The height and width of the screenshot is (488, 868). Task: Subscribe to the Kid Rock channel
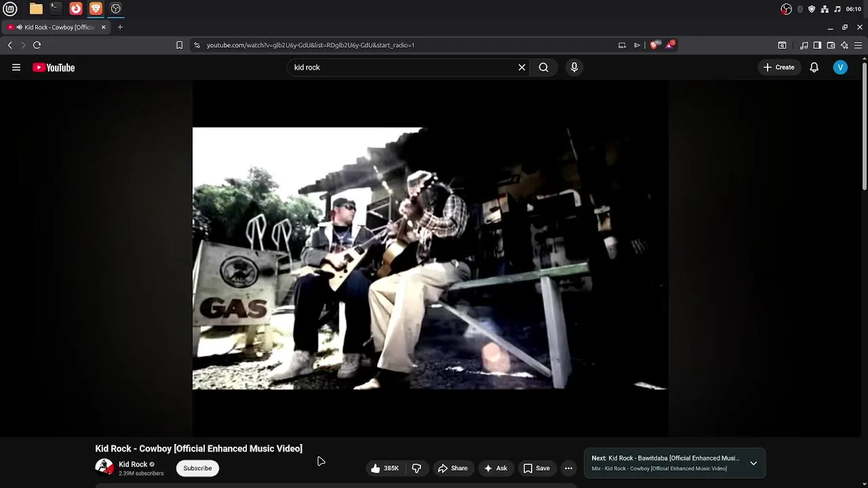coord(197,468)
